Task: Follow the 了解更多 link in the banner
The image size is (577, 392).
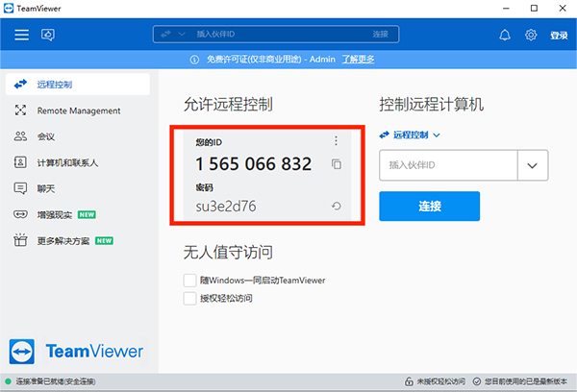Action: [358, 60]
